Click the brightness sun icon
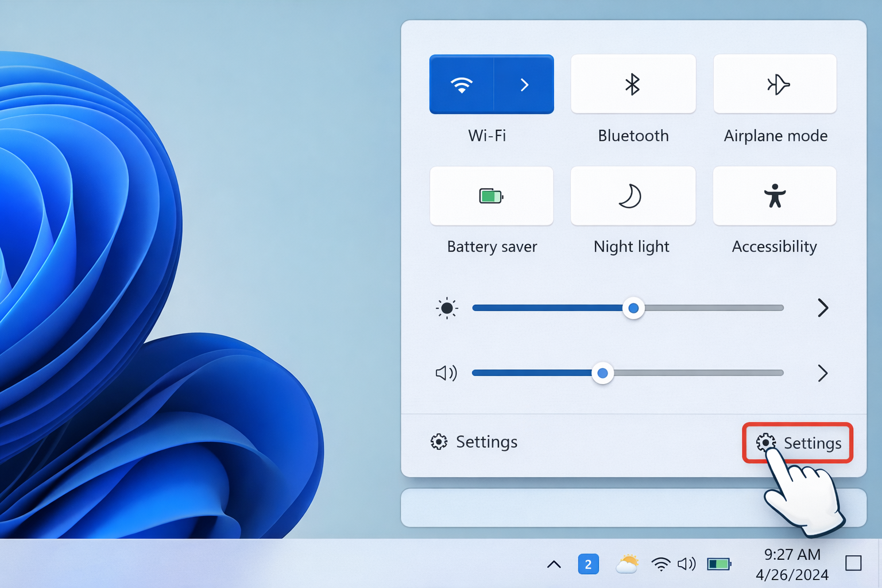This screenshot has height=588, width=882. (x=447, y=308)
